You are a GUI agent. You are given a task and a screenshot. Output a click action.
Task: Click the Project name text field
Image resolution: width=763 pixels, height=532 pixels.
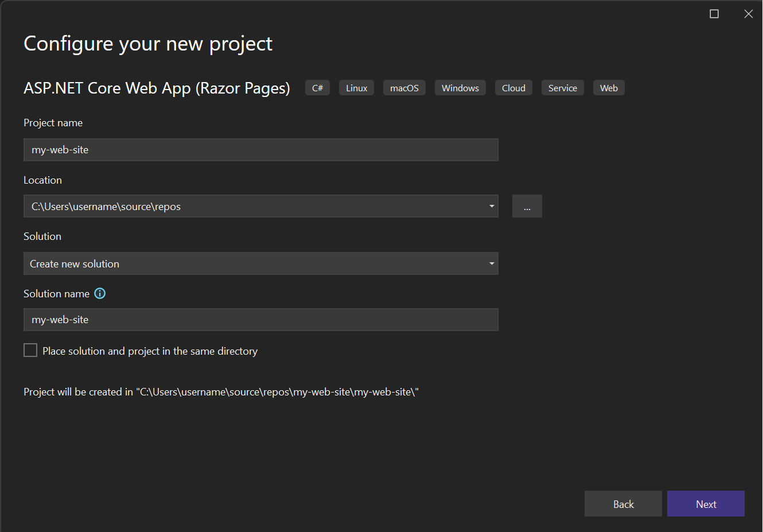click(260, 150)
